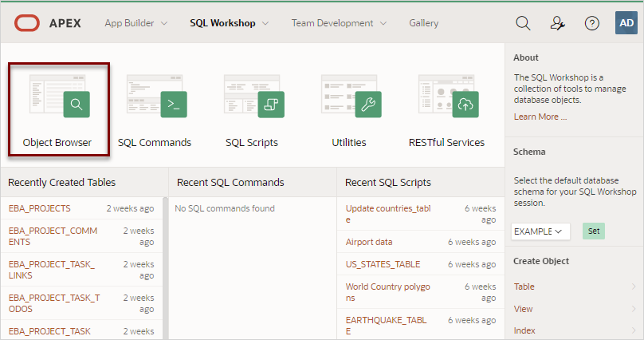Image resolution: width=644 pixels, height=340 pixels.
Task: Open the EARTHQUAKE_TABLE script
Action: pos(386,325)
